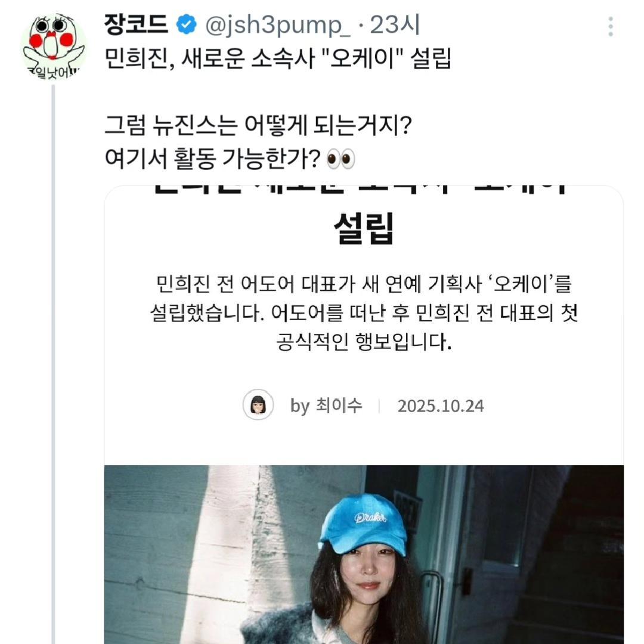This screenshot has height=644, width=644.
Task: Click the blue verified badge
Action: click(x=186, y=24)
